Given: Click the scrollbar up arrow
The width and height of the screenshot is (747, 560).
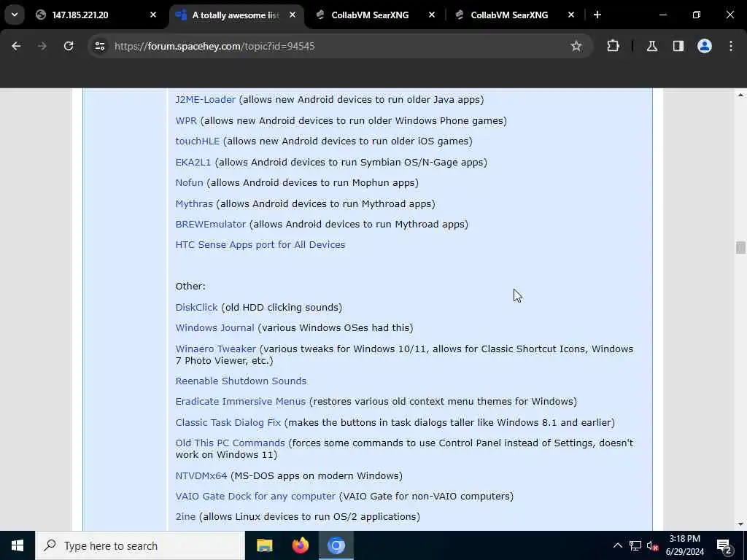Looking at the screenshot, I should tap(740, 96).
